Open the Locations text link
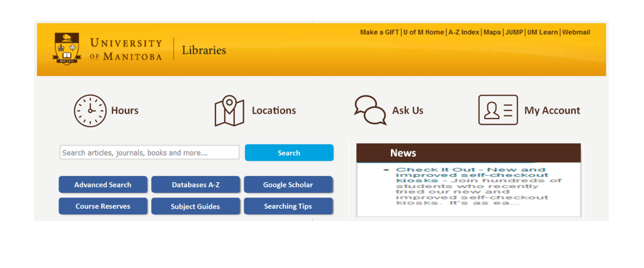Image resolution: width=644 pixels, height=268 pixels. click(274, 111)
